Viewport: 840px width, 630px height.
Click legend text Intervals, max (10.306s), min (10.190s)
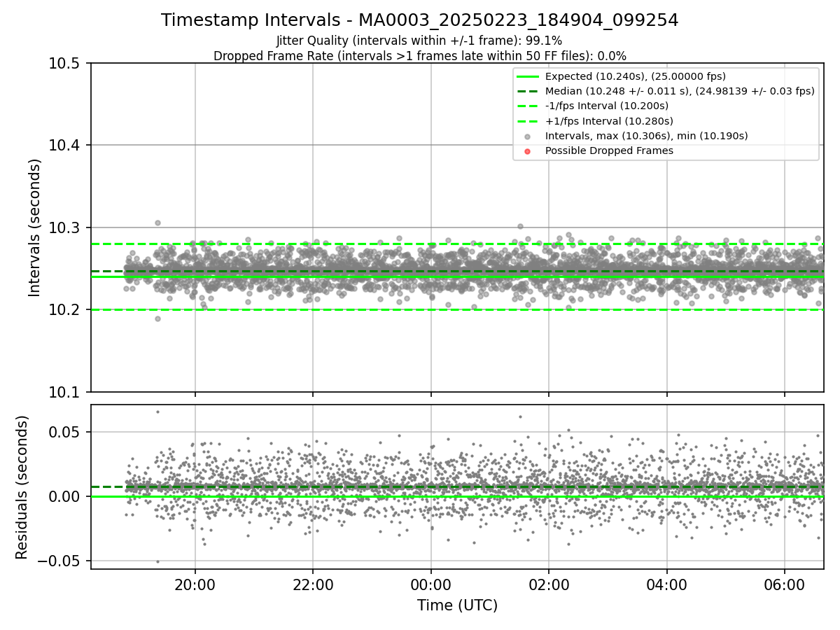pyautogui.click(x=646, y=136)
